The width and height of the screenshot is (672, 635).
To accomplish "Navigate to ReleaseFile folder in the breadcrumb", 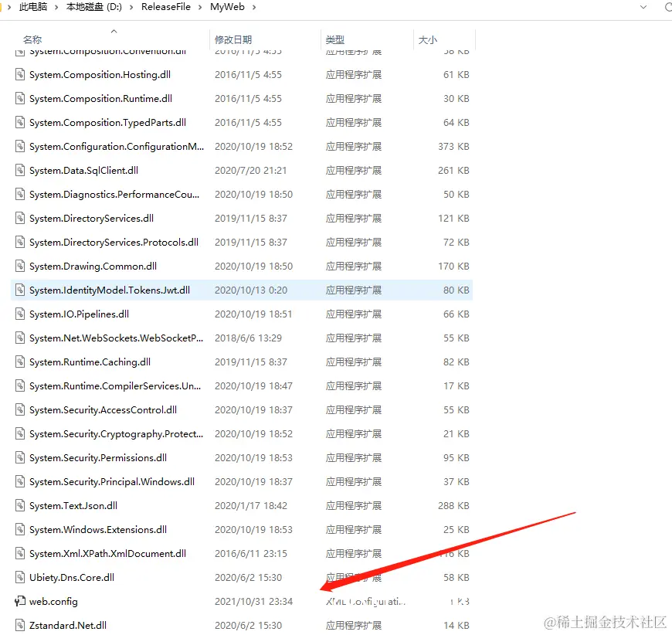I will [x=166, y=7].
